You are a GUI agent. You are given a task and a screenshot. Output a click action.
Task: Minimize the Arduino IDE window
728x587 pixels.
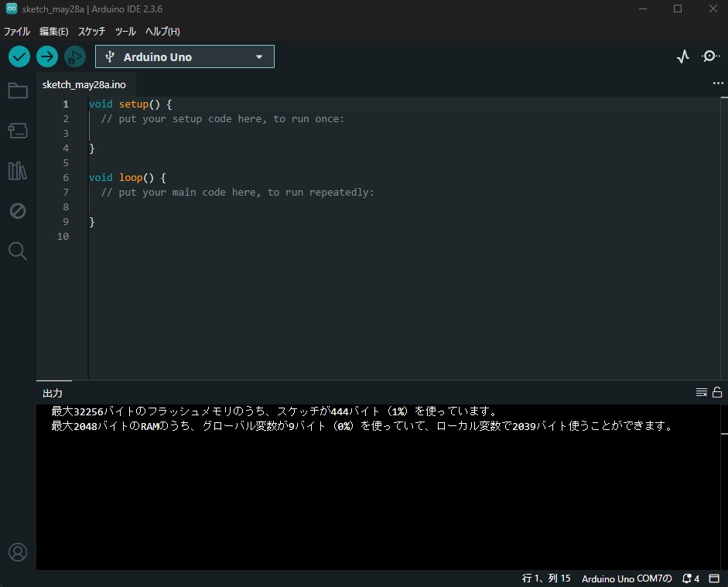(643, 9)
